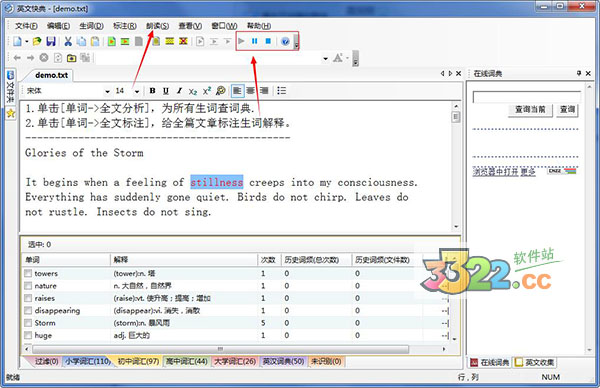The image size is (600, 388).
Task: Open the font size 14 dropdown
Action: coord(137,91)
